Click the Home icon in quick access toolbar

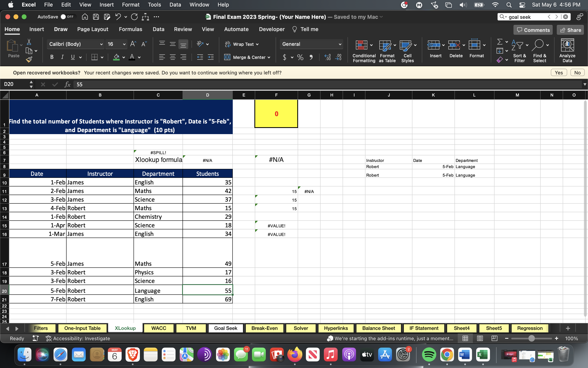(85, 17)
